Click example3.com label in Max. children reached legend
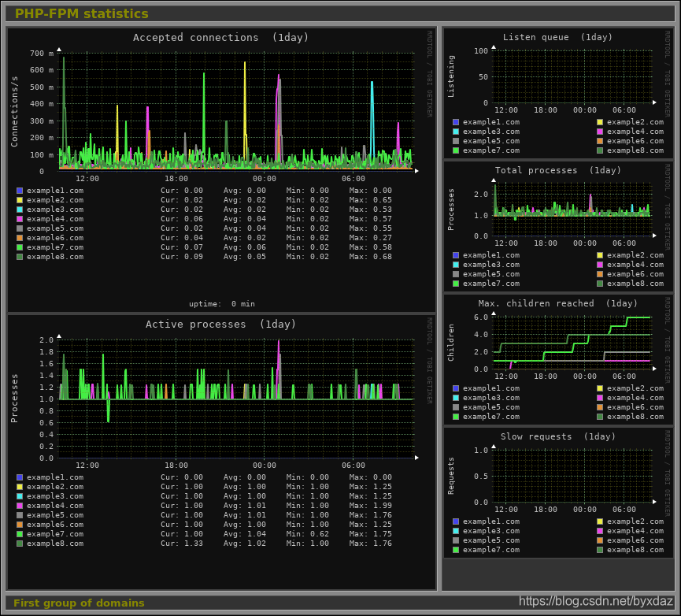The image size is (681, 616). tap(491, 398)
